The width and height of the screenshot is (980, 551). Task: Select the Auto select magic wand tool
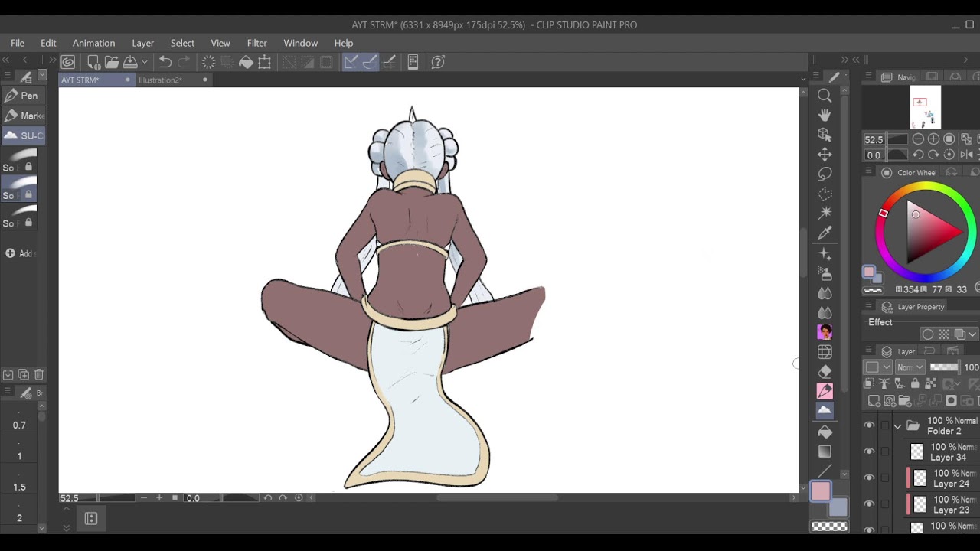(825, 213)
